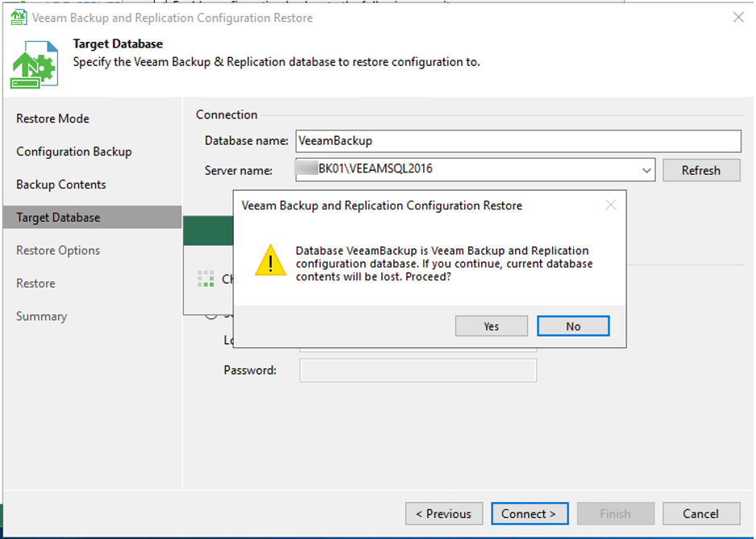Go back with the Previous button

click(x=444, y=514)
